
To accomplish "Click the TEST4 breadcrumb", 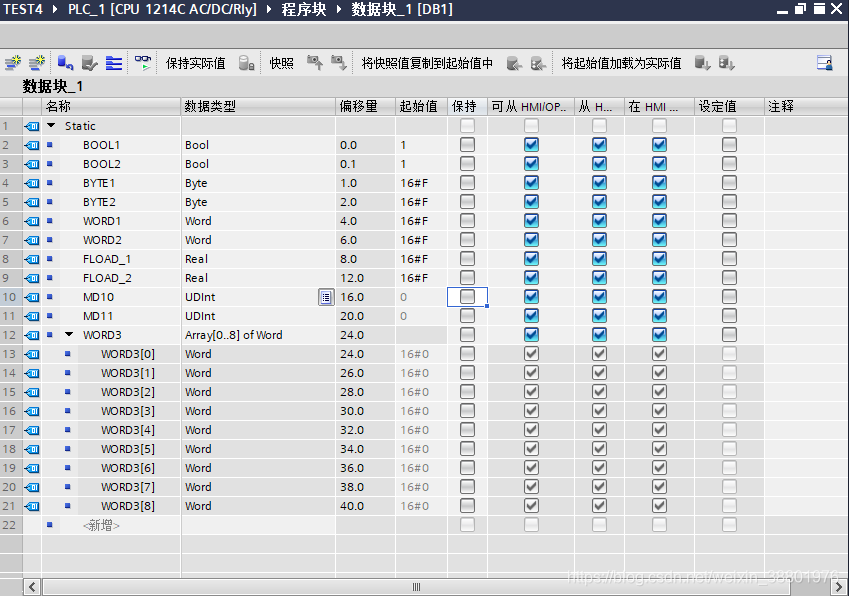I will [x=23, y=9].
